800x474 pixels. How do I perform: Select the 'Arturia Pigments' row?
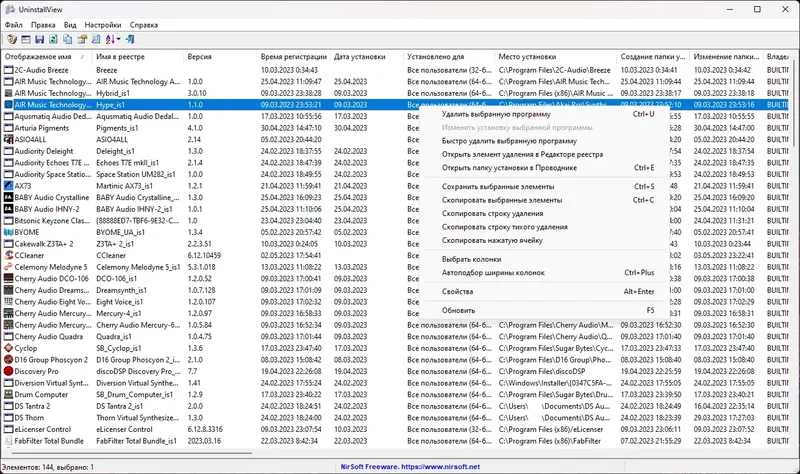[x=395, y=128]
